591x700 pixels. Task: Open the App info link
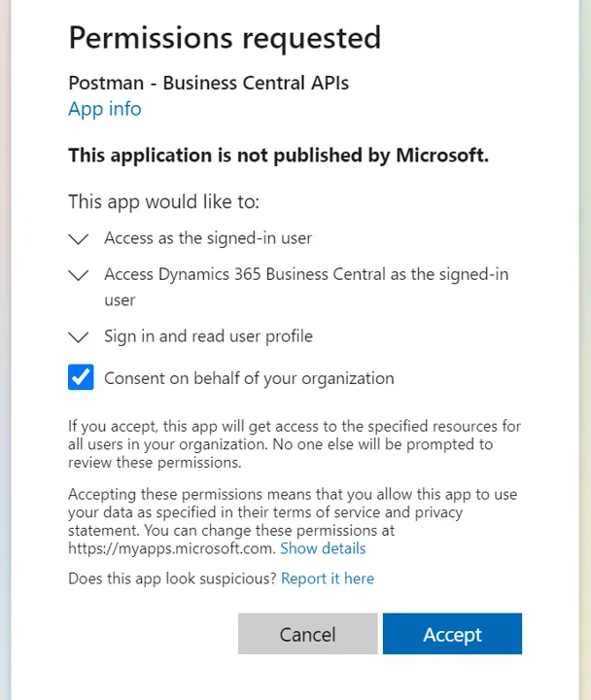pyautogui.click(x=104, y=109)
